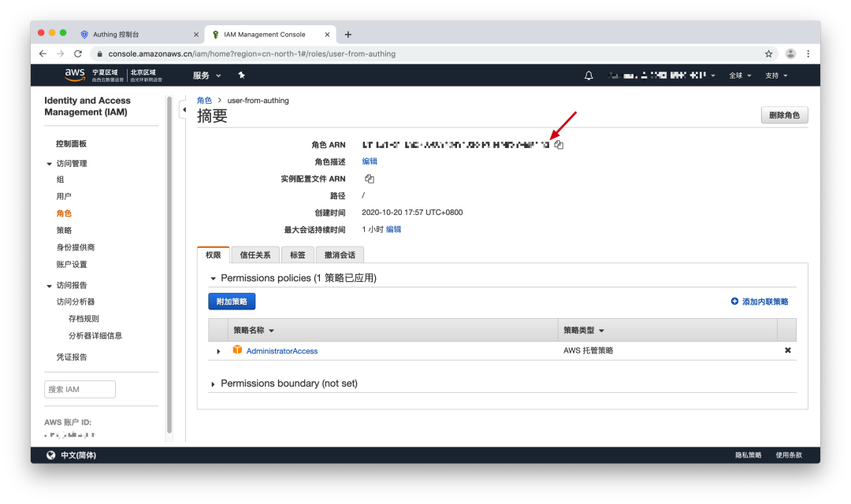Screen dimensions: 851x504
Task: Open a new browser tab
Action: [x=348, y=35]
